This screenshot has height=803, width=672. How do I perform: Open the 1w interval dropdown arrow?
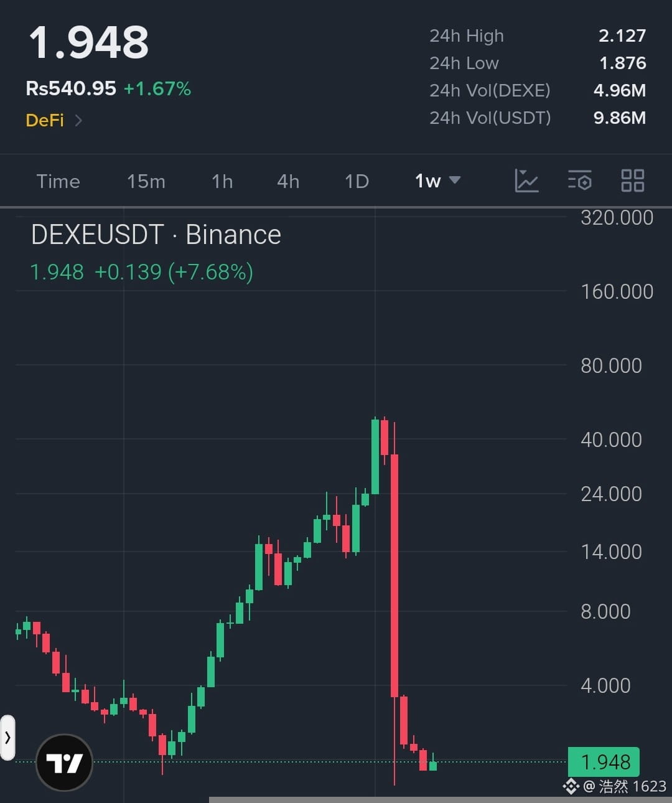(455, 181)
